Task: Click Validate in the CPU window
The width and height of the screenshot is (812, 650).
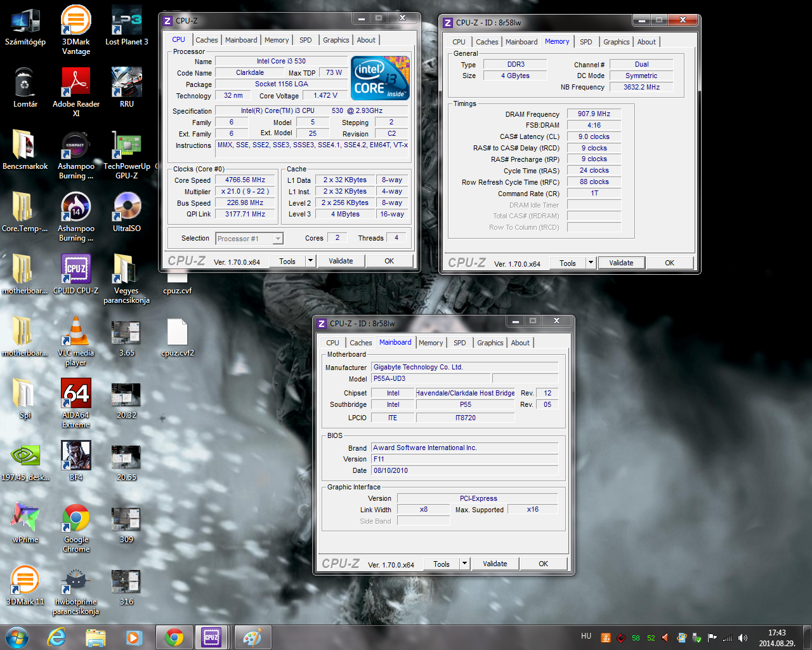Action: [341, 261]
